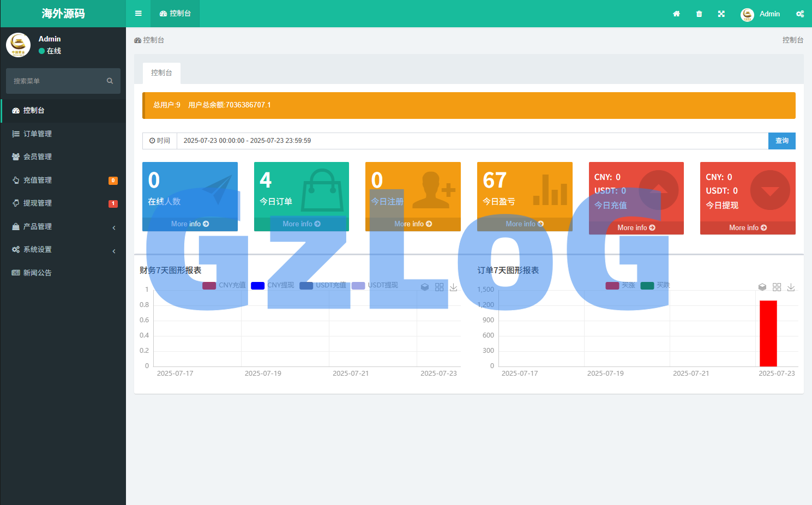
Task: Toggle CNY提现 legend in finance chart
Action: [273, 285]
